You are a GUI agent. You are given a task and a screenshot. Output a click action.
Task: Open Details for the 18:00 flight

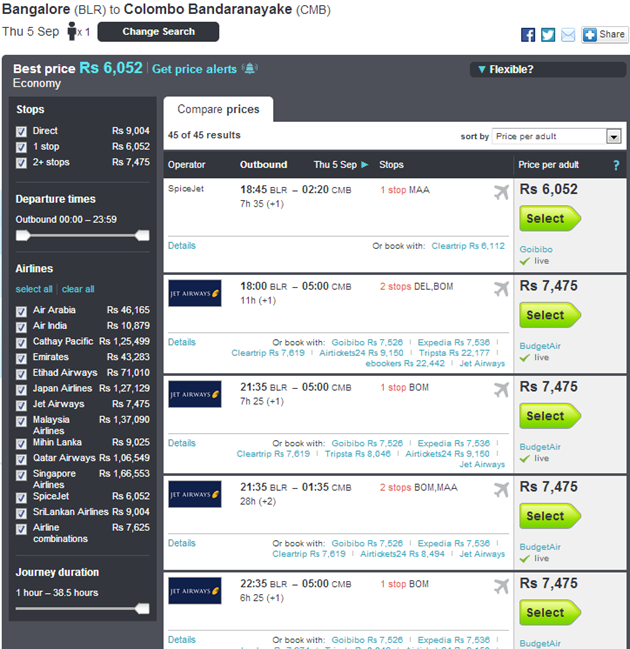point(182,342)
